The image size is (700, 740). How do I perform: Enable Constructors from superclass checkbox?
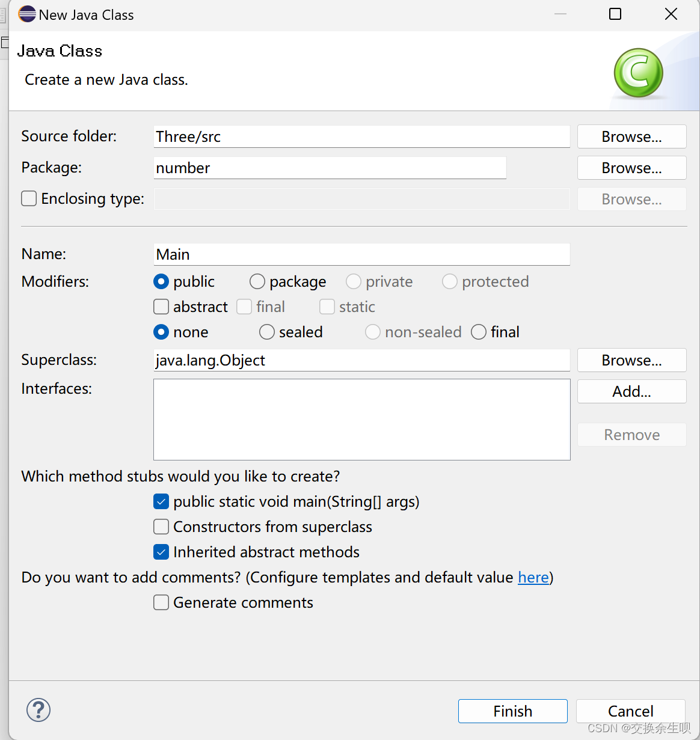(x=161, y=527)
